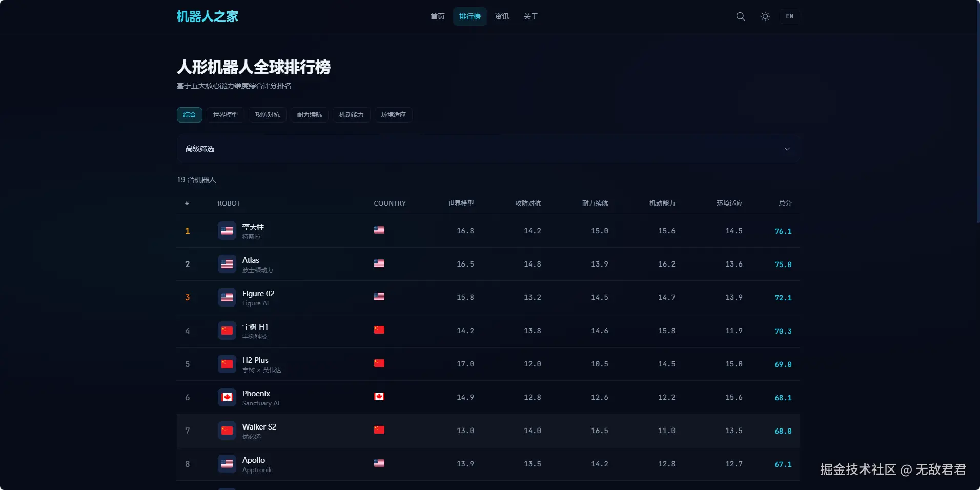The width and height of the screenshot is (980, 490).
Task: Click total score 69.0
Action: (x=783, y=364)
